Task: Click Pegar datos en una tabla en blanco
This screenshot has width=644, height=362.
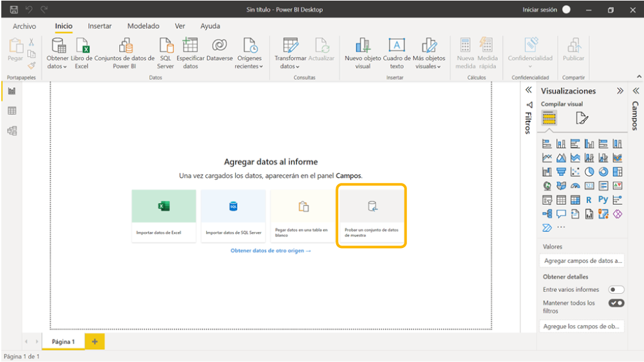Action: coord(303,216)
